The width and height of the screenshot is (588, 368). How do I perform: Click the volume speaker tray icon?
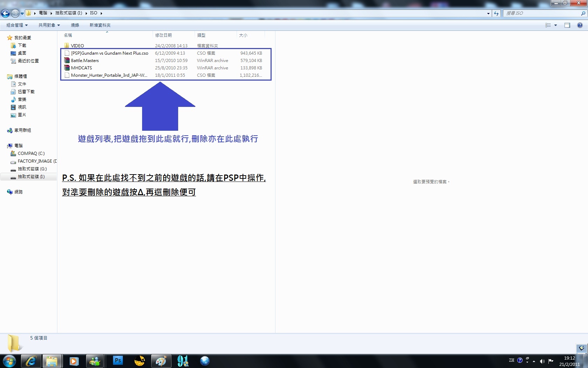click(542, 361)
